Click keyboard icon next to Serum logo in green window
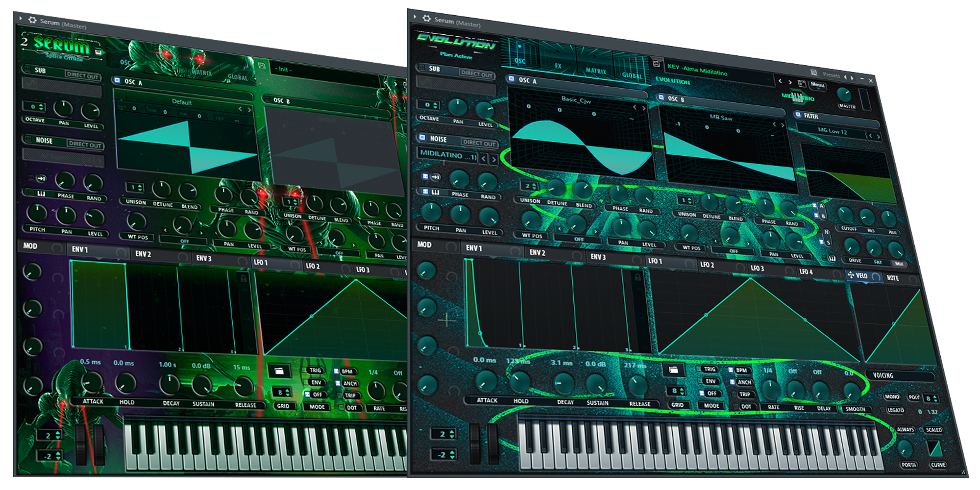Image resolution: width=980 pixels, height=490 pixels. (98, 51)
